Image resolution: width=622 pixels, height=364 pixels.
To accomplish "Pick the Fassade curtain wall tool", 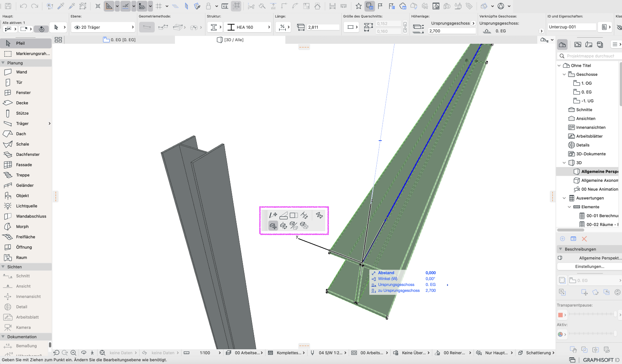I will pyautogui.click(x=26, y=165).
